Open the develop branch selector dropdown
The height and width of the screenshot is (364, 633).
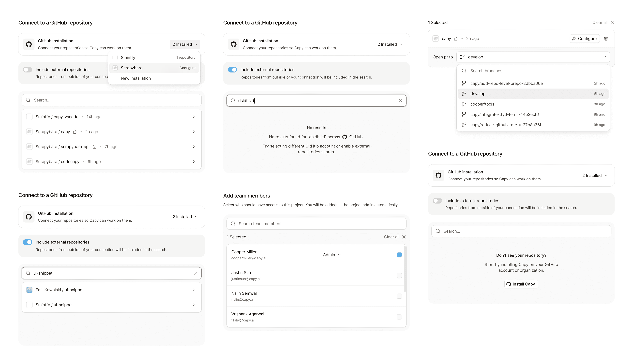click(533, 57)
